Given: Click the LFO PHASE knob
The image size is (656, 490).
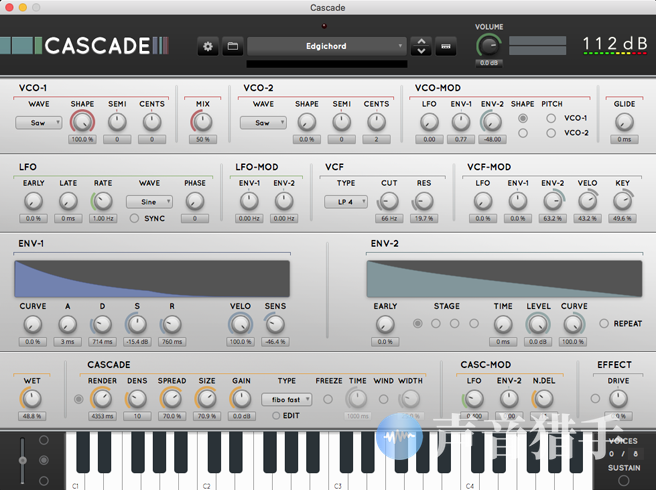Looking at the screenshot, I should (x=195, y=201).
